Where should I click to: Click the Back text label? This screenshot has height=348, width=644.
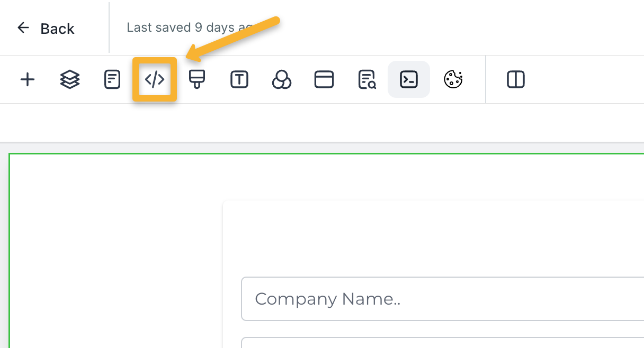[x=57, y=29]
